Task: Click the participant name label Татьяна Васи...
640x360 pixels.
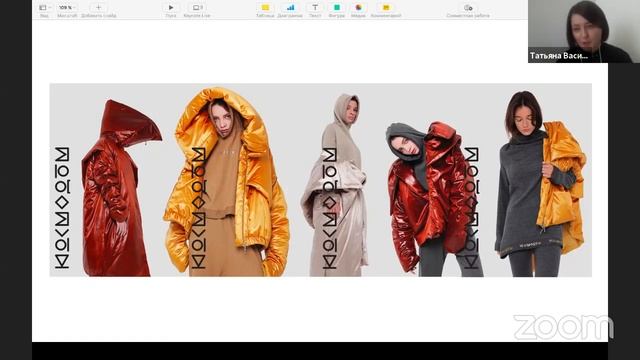Action: pyautogui.click(x=559, y=56)
